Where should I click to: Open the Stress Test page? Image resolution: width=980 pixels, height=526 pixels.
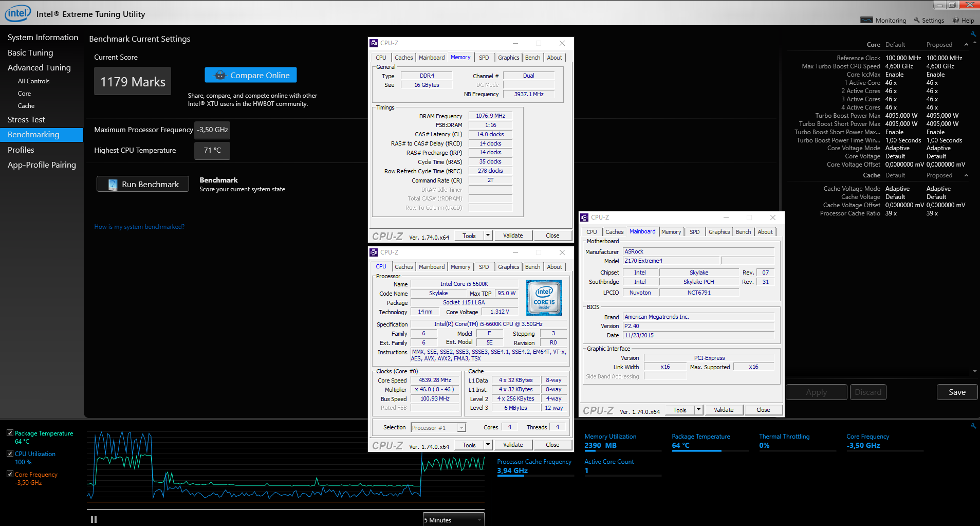coord(26,120)
